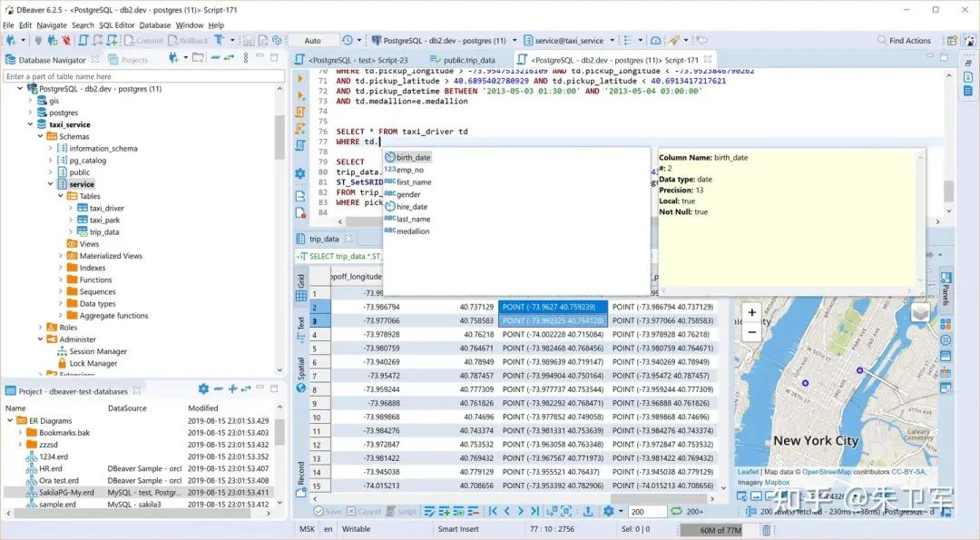The height and width of the screenshot is (540, 980).
Task: Click the Execute SQL statement arrow icon
Action: (300, 79)
